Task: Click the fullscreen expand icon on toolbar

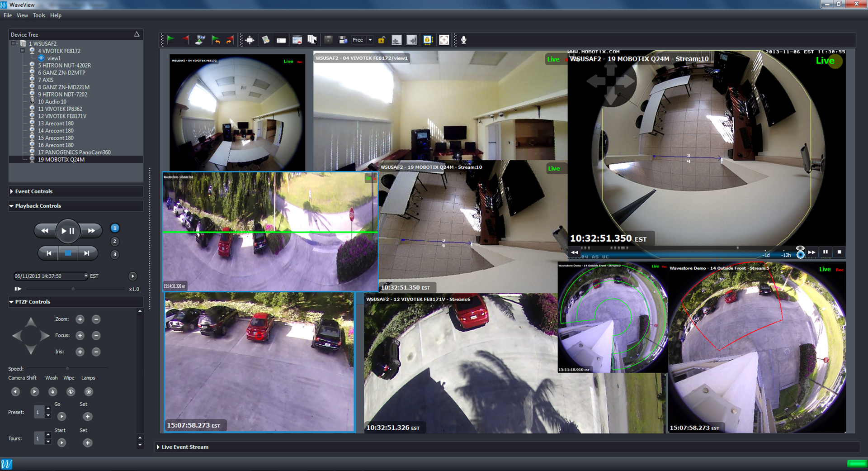Action: (x=444, y=40)
